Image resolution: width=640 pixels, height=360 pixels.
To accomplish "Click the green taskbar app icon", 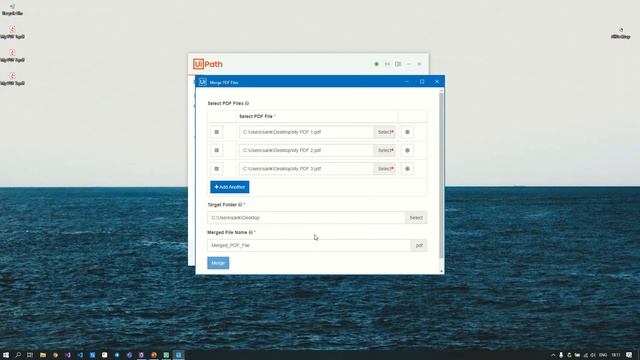I will pyautogui.click(x=166, y=355).
